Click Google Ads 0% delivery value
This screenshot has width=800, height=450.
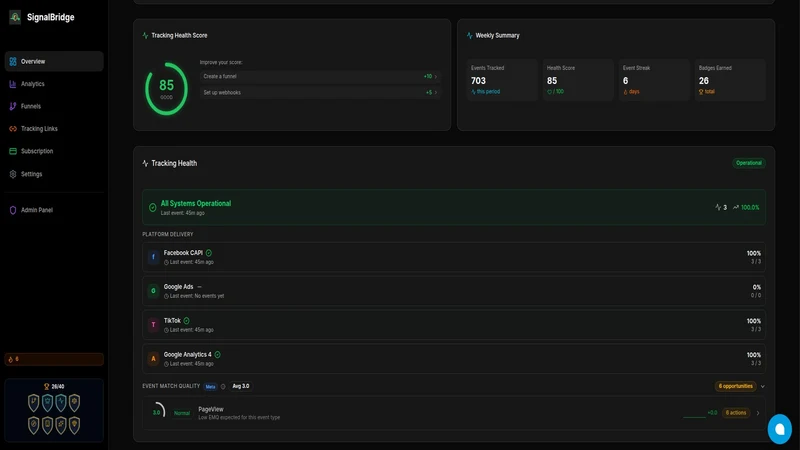[x=757, y=287]
